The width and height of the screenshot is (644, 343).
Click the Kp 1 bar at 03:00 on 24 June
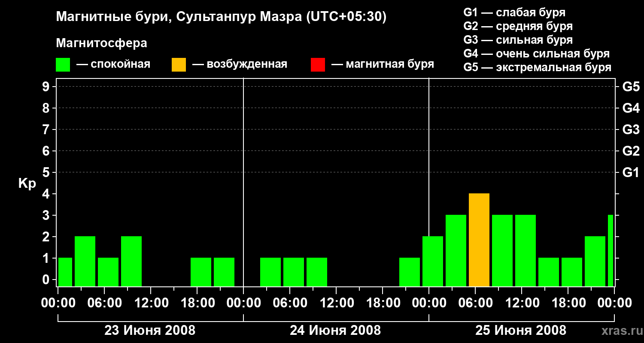270,272
